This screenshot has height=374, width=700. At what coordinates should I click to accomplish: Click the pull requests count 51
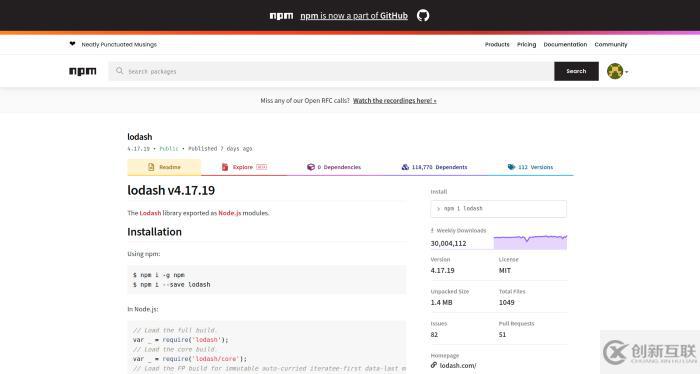(x=502, y=334)
